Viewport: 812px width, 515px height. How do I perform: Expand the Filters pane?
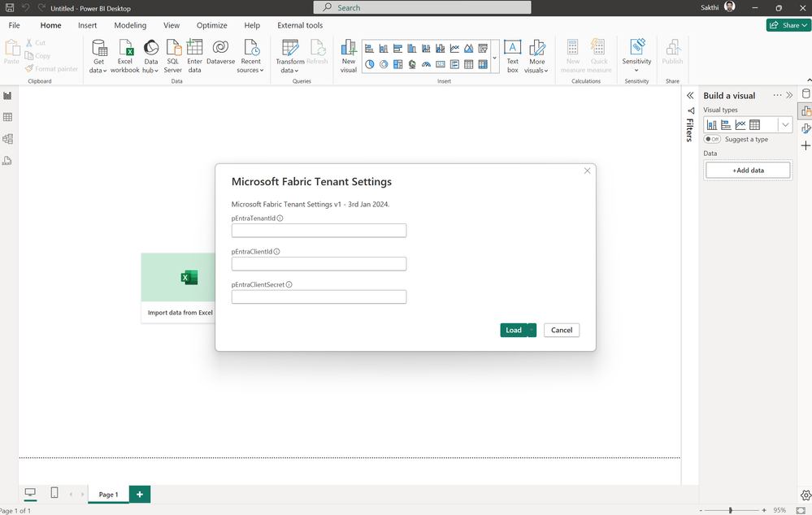pos(690,95)
